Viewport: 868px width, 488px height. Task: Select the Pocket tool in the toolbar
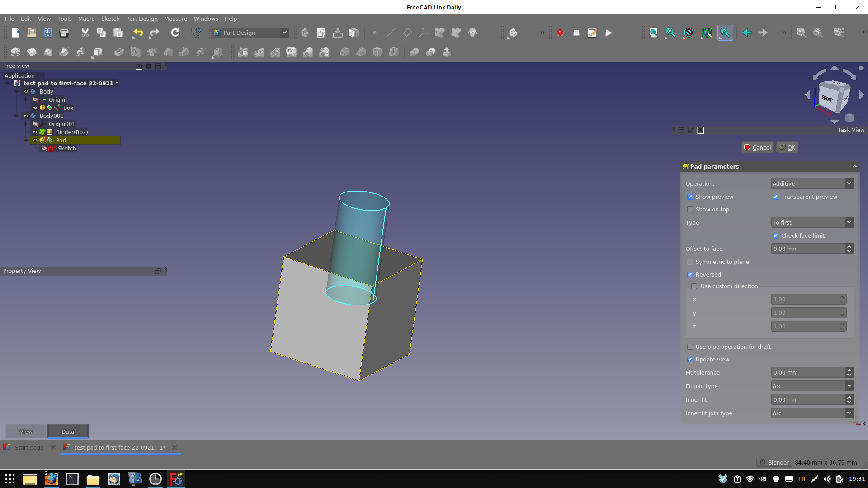coord(118,52)
